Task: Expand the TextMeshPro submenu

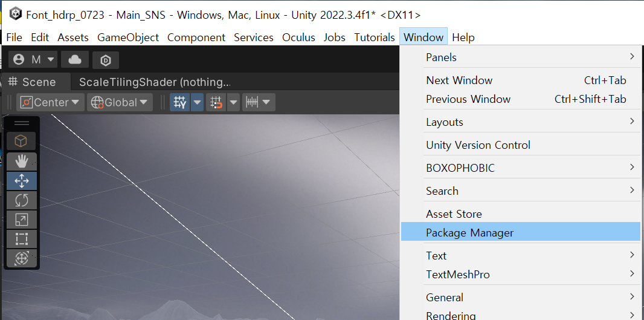Action: tap(520, 275)
